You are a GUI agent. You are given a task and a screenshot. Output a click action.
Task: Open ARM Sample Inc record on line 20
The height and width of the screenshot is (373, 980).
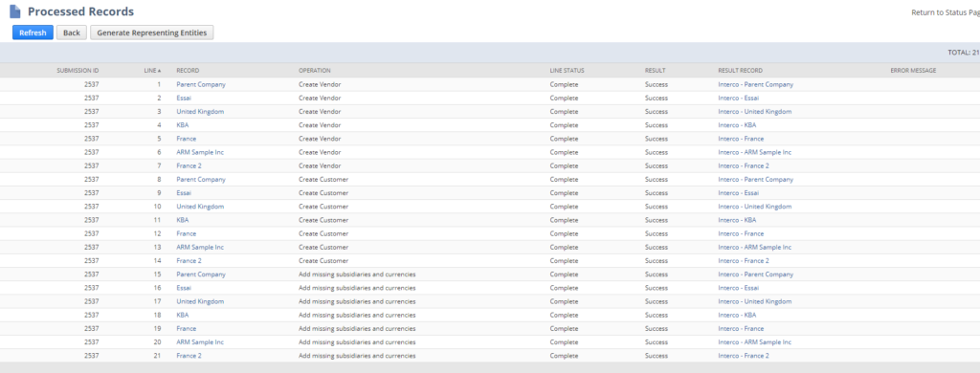click(200, 341)
